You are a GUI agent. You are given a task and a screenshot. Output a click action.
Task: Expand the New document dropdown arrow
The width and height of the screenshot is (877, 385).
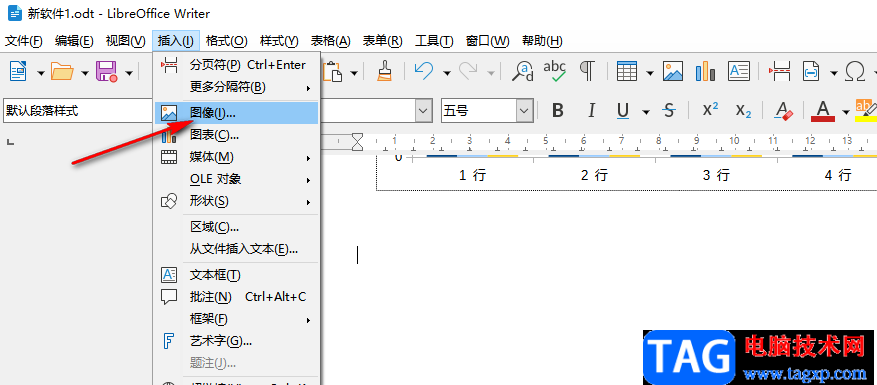pyautogui.click(x=40, y=73)
